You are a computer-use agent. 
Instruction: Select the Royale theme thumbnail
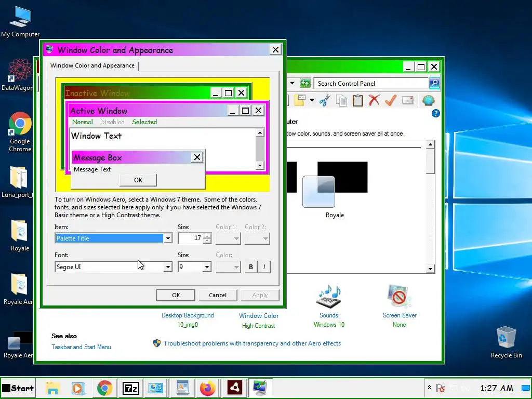335,190
